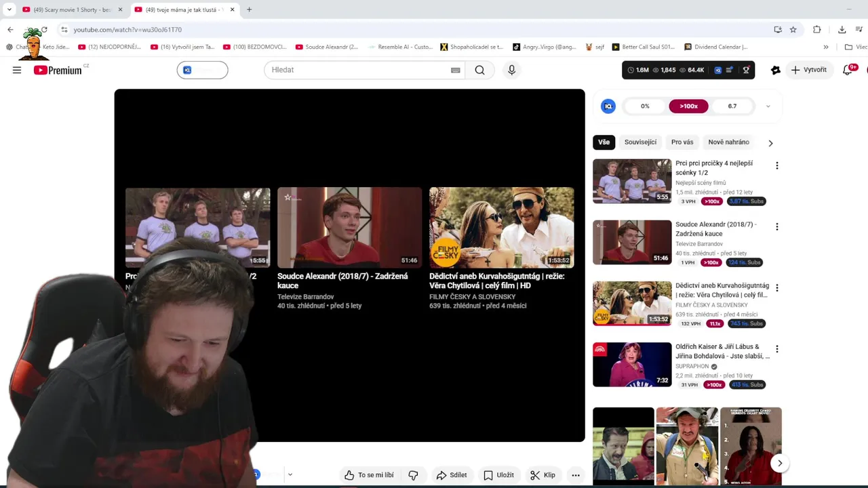Open options for Dědictví sidebar video
Image resolution: width=868 pixels, height=488 pixels.
click(x=776, y=287)
